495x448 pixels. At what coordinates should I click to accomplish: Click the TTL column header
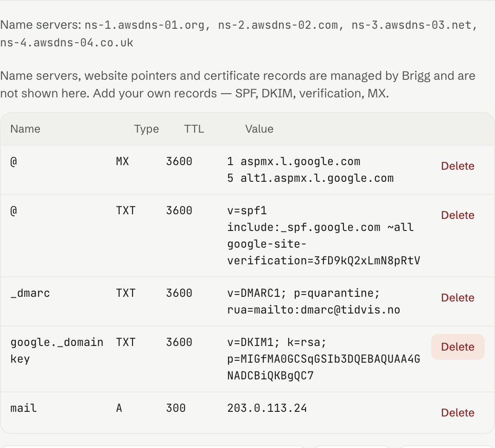(x=194, y=129)
